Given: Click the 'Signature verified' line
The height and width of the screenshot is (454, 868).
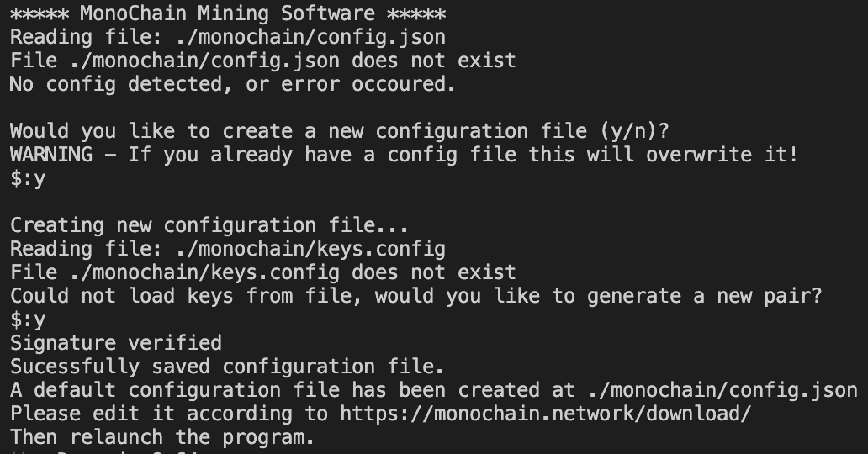Looking at the screenshot, I should click(116, 343).
